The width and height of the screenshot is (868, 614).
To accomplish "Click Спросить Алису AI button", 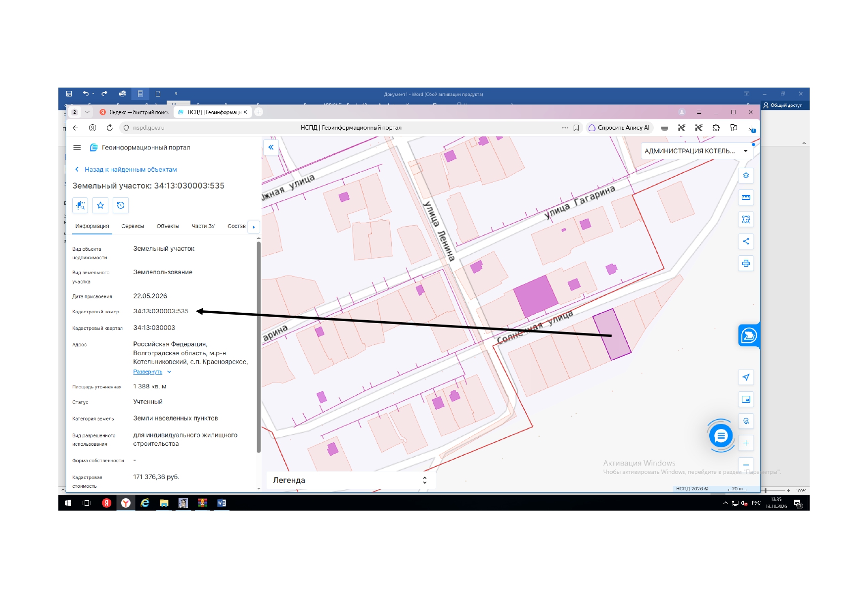I will [619, 128].
